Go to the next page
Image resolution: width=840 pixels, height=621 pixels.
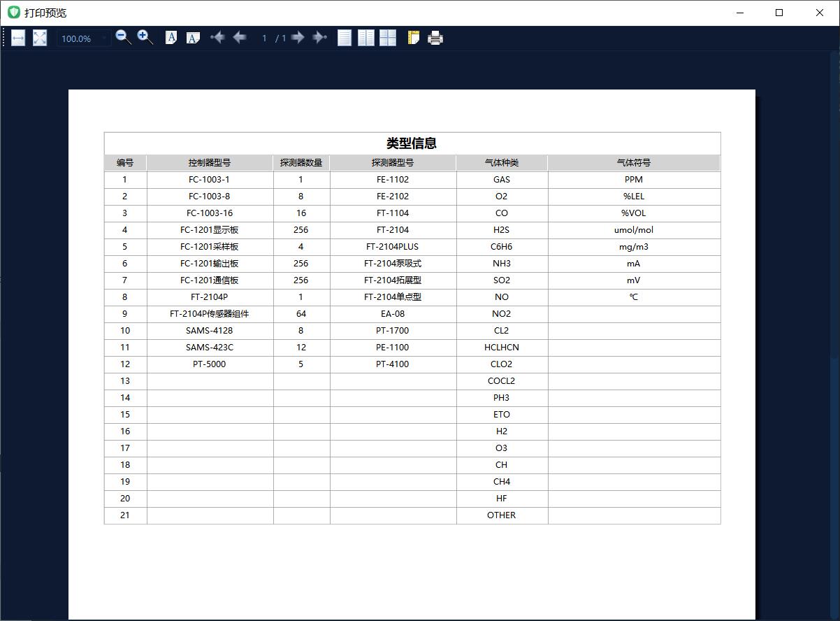click(x=298, y=38)
